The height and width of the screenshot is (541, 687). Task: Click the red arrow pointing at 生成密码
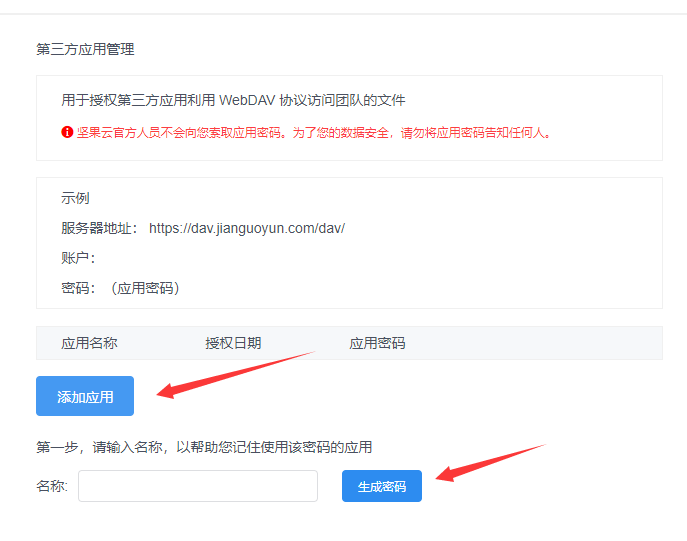coord(490,462)
